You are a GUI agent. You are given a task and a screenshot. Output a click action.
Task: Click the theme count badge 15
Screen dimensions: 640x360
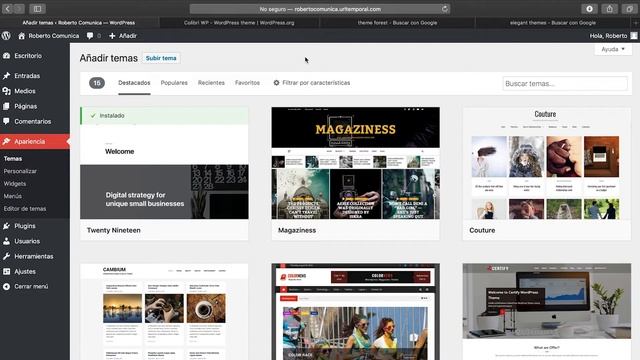(x=97, y=83)
